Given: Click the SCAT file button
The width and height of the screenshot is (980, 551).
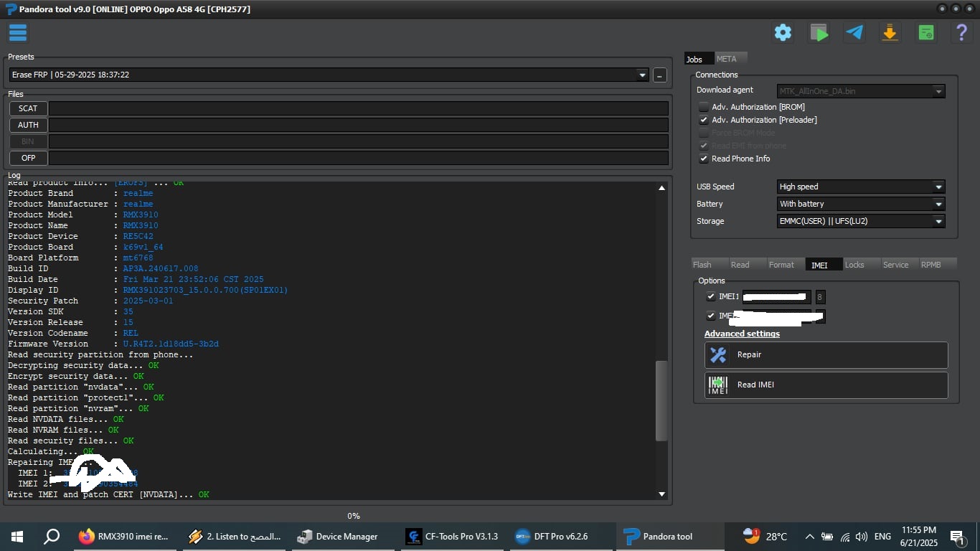Looking at the screenshot, I should coord(28,108).
